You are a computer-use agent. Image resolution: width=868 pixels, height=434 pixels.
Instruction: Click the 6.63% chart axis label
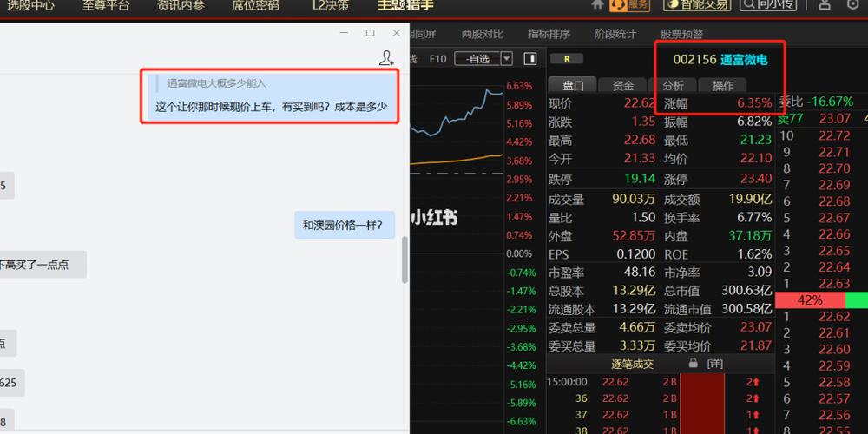tap(519, 86)
